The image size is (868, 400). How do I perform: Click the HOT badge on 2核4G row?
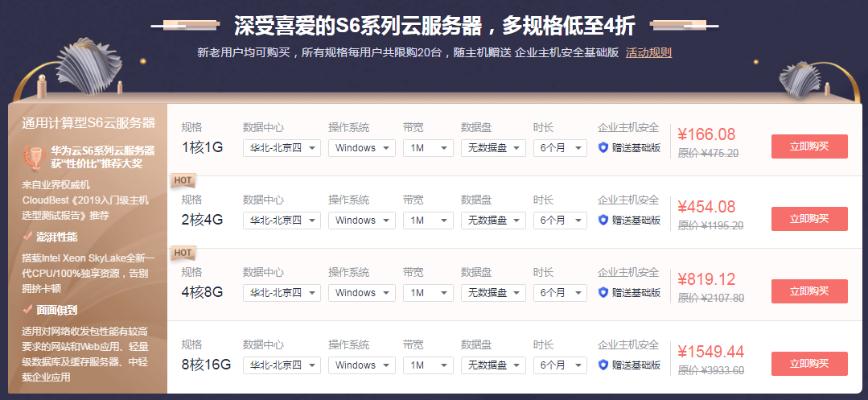click(182, 181)
